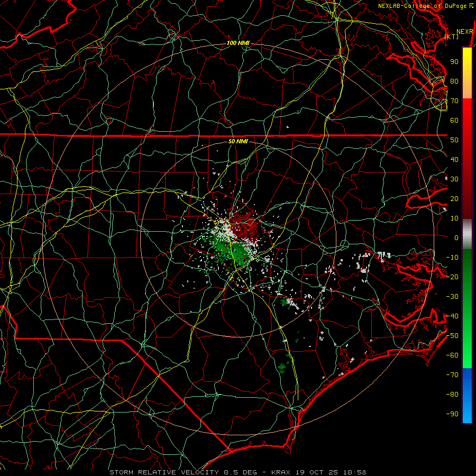Image resolution: width=476 pixels, height=476 pixels.
Task: Click the 10:58 timestamp in caption
Action: [x=355, y=472]
